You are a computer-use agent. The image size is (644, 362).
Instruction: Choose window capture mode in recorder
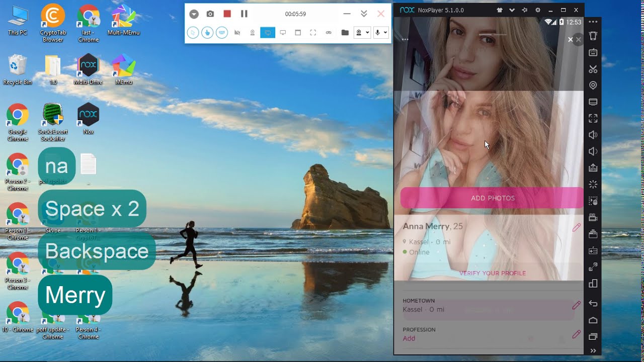coord(298,33)
